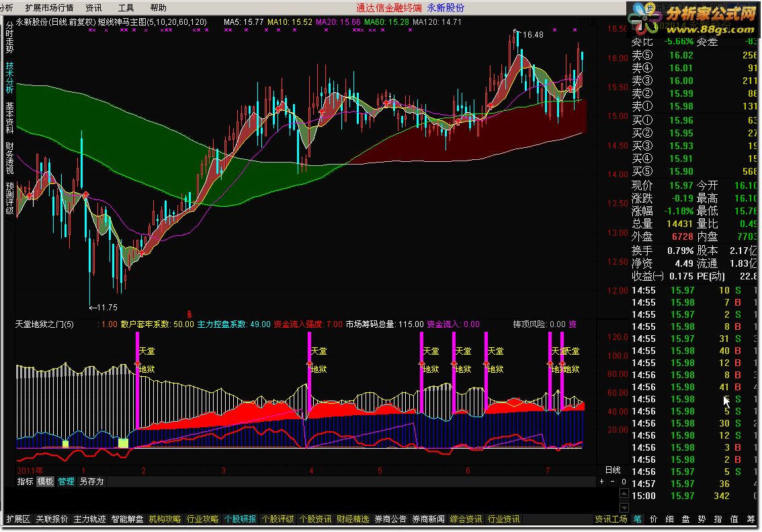Click the 16.48 high price marker
The image size is (762, 532).
(533, 35)
